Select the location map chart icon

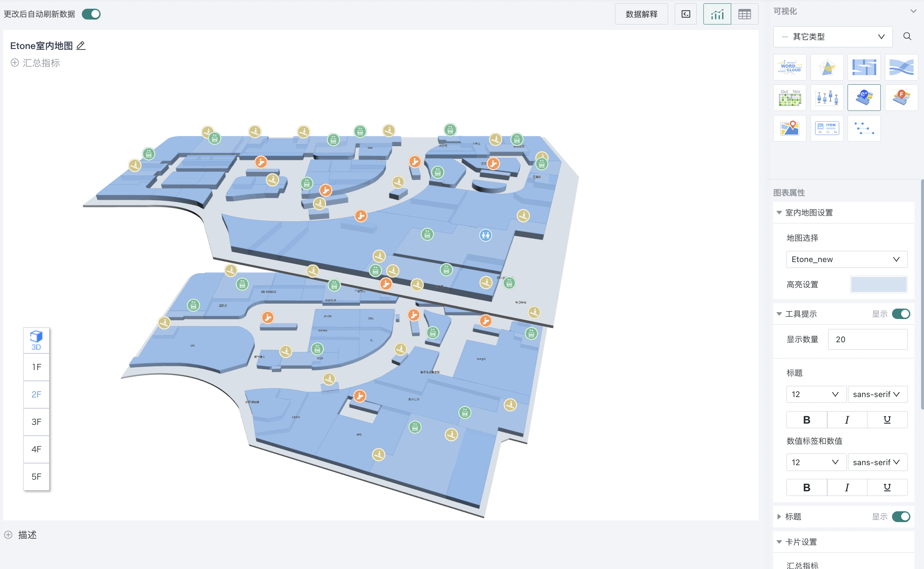point(789,128)
